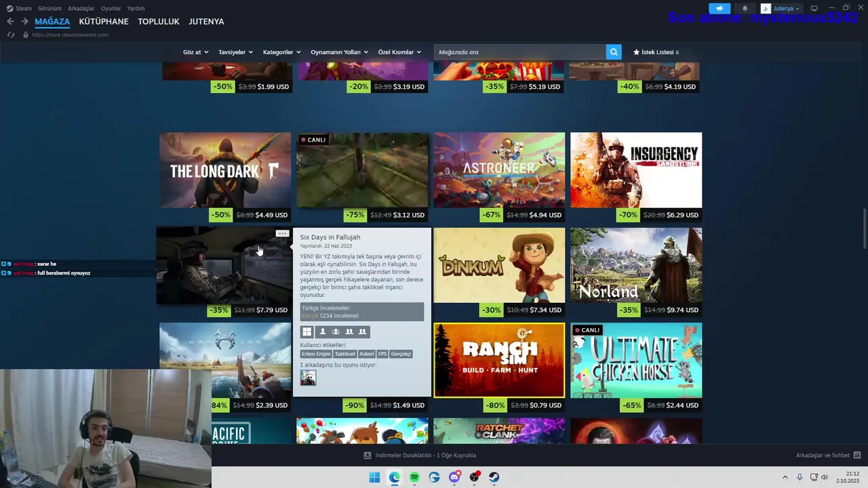The height and width of the screenshot is (488, 868).
Task: Click the announcements megaphone icon
Action: point(719,9)
